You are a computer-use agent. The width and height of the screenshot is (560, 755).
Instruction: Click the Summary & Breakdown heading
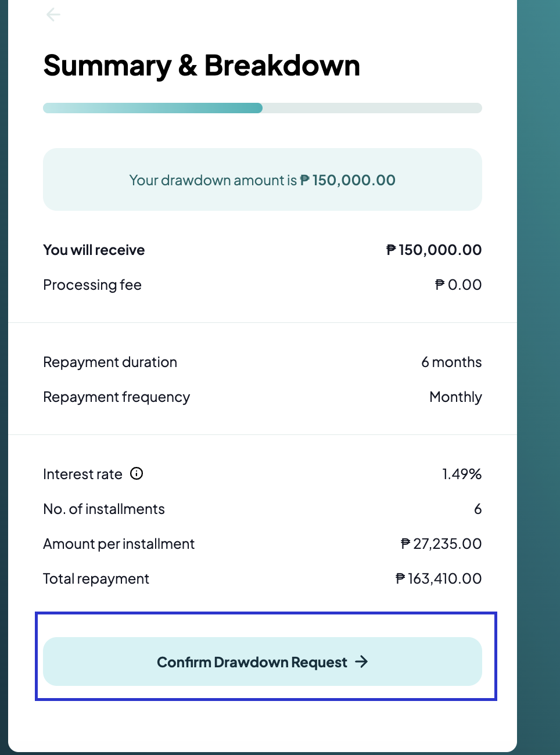pos(202,66)
